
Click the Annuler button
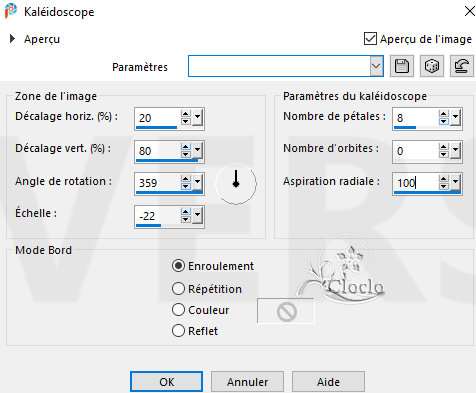[x=247, y=382]
